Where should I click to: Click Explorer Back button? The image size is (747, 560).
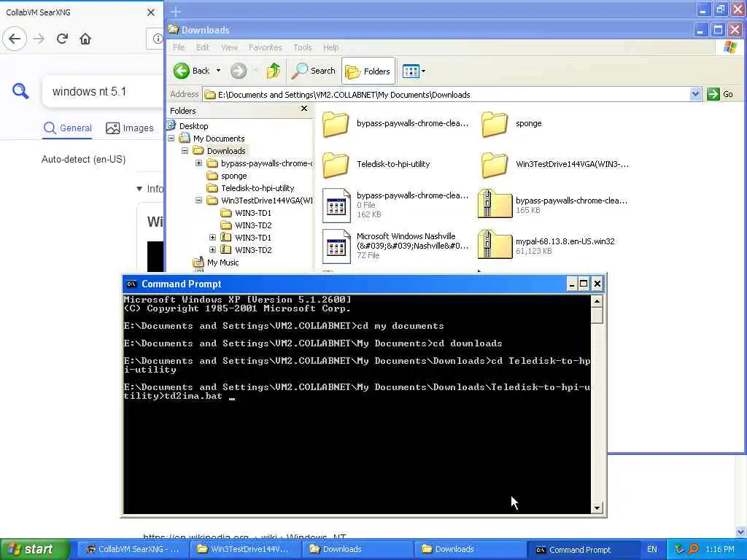192,71
